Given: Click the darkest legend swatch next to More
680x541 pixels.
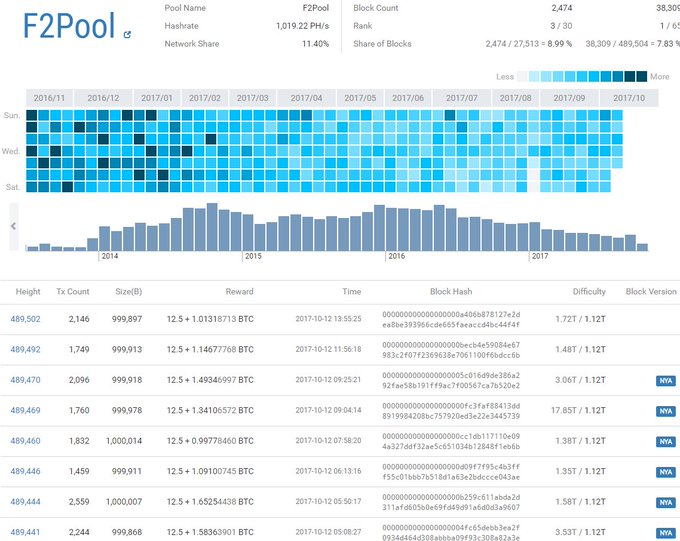Looking at the screenshot, I should pos(642,76).
